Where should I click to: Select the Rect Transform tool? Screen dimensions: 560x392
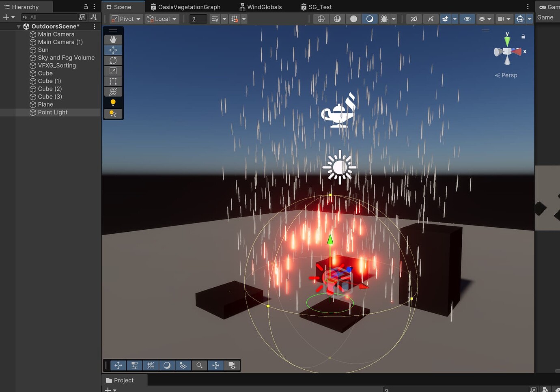113,81
